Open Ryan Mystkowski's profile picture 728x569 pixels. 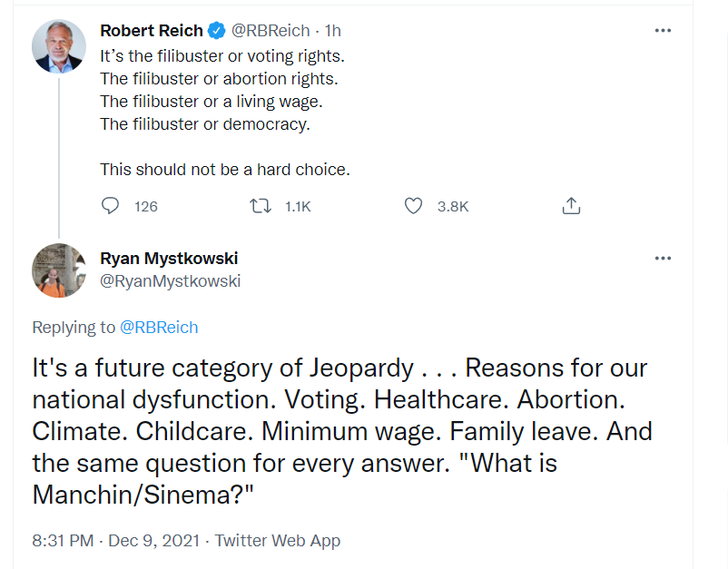point(59,270)
